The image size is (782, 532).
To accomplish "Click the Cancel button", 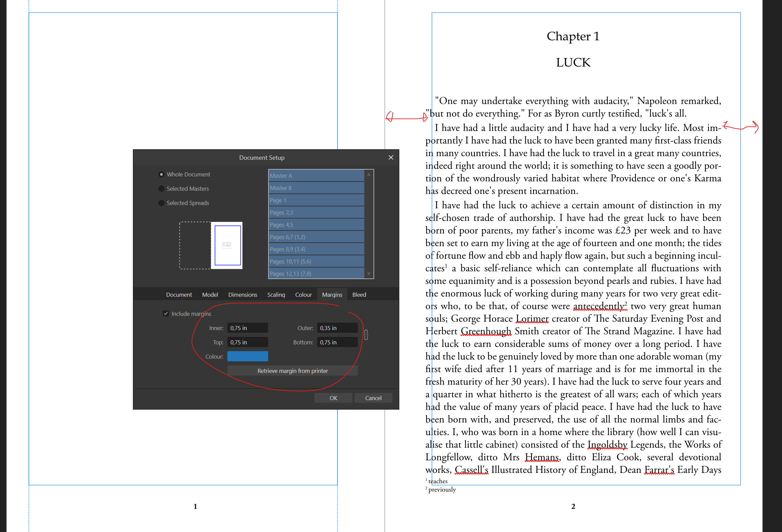I will [373, 398].
